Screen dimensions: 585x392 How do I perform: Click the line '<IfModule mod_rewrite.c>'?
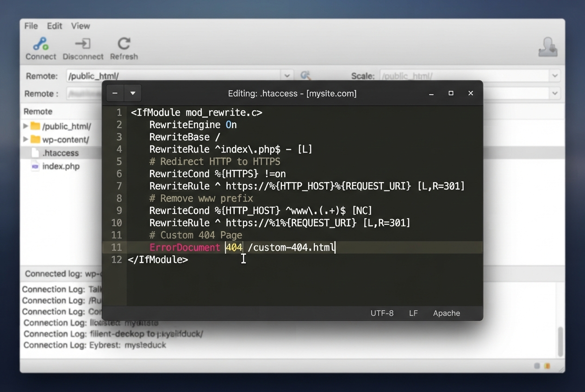(196, 112)
